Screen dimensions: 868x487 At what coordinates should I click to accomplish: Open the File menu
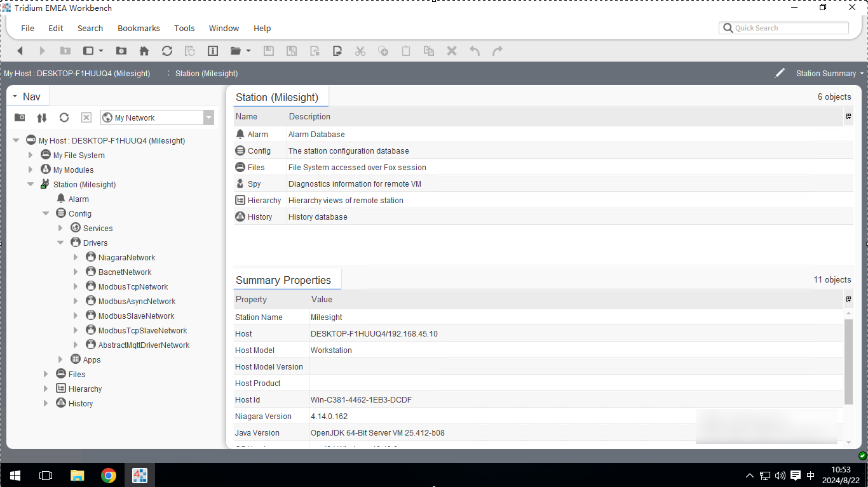(27, 28)
